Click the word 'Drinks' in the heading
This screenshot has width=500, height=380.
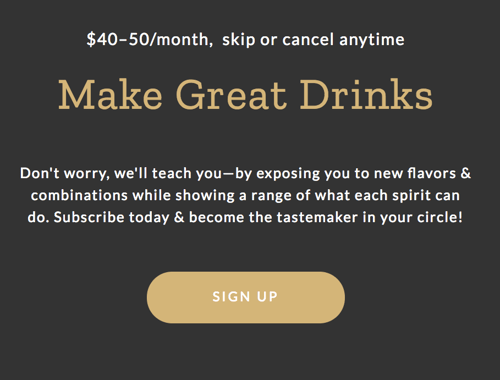366,94
